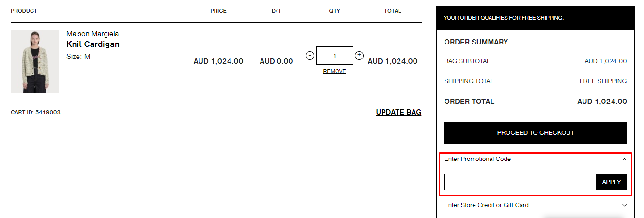This screenshot has width=644, height=218.
Task: Expand the store credit chevron arrow
Action: 624,205
